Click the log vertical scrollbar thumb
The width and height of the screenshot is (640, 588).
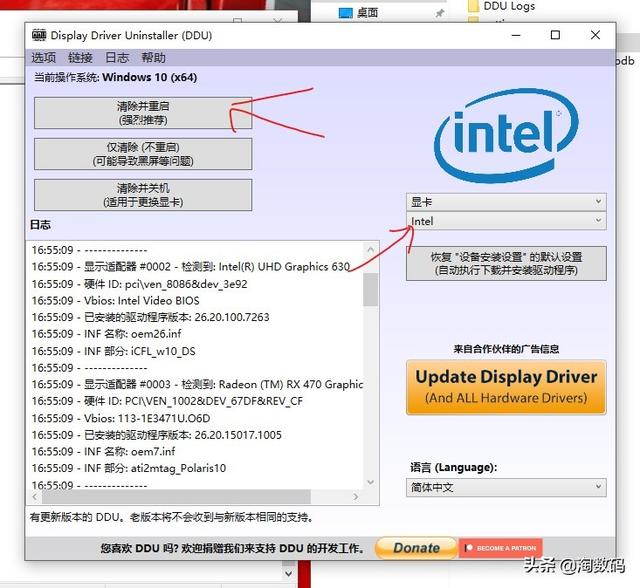point(371,290)
